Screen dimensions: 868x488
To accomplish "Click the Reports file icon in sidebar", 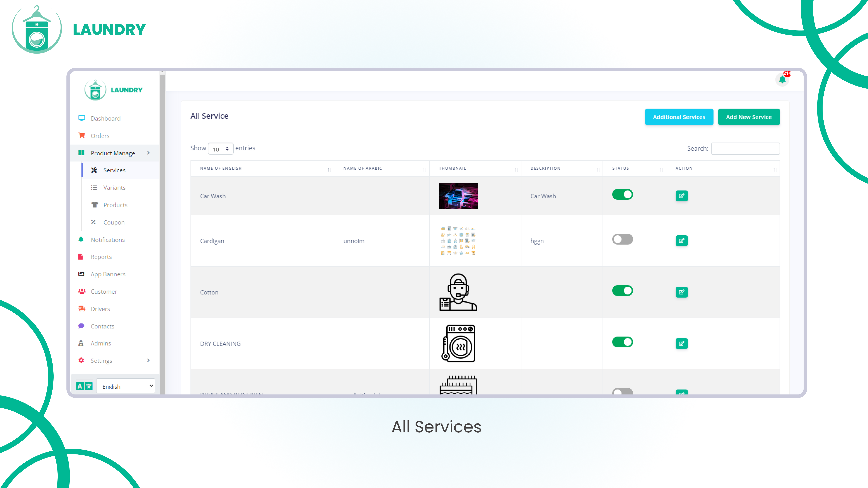I will click(81, 257).
